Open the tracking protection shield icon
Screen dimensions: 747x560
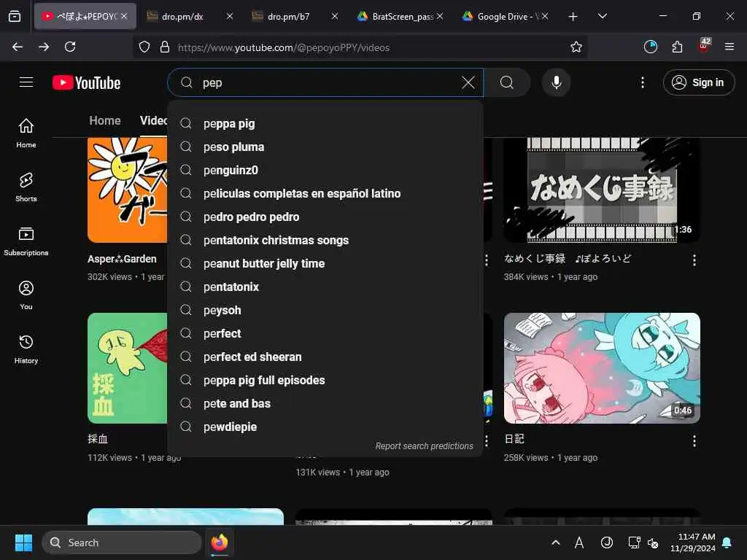(x=144, y=47)
